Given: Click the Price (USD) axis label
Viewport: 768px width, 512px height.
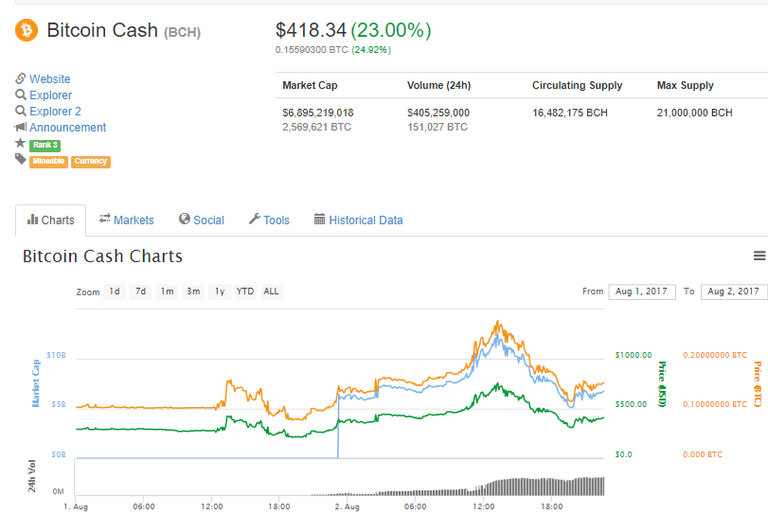Looking at the screenshot, I should 662,384.
